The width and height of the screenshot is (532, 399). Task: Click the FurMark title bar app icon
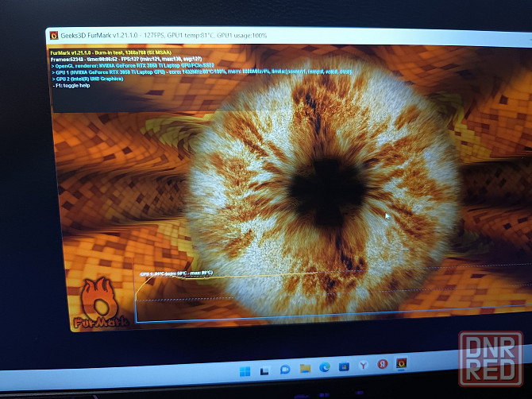click(54, 35)
